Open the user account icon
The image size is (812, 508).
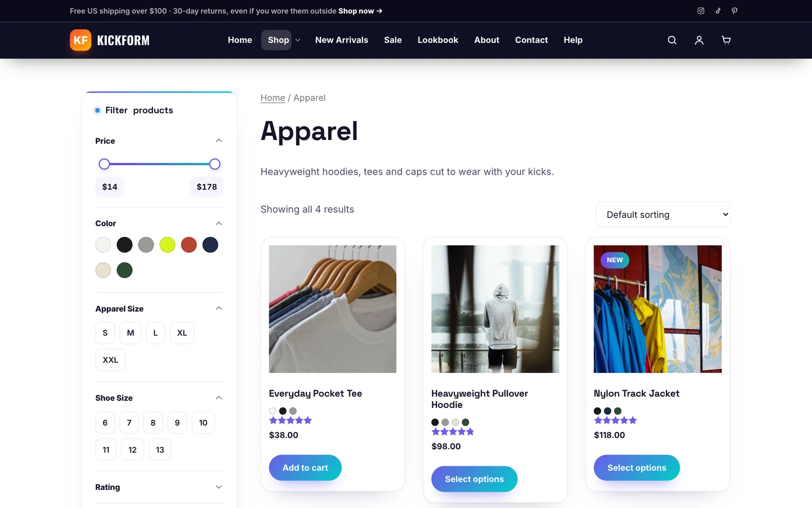point(699,40)
